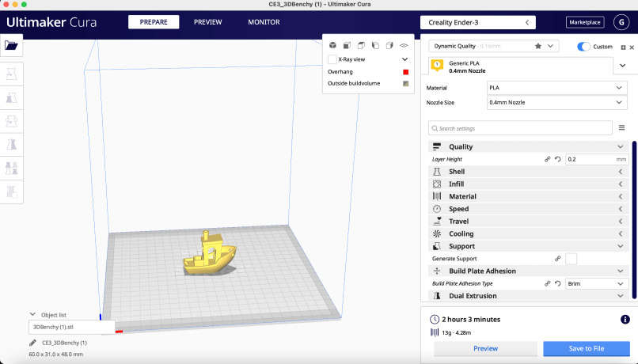The width and height of the screenshot is (638, 364).
Task: Open file with the folder icon
Action: click(x=11, y=45)
